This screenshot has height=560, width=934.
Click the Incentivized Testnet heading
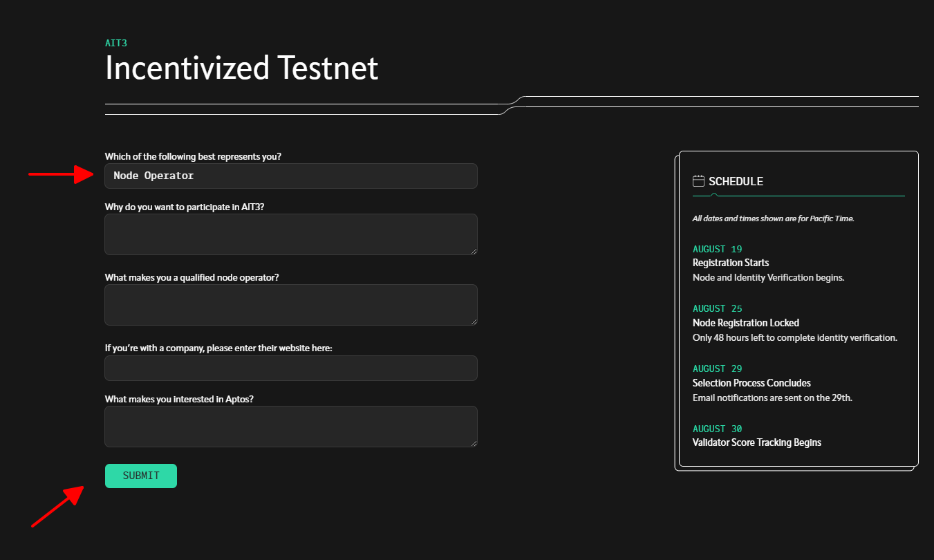click(x=241, y=68)
